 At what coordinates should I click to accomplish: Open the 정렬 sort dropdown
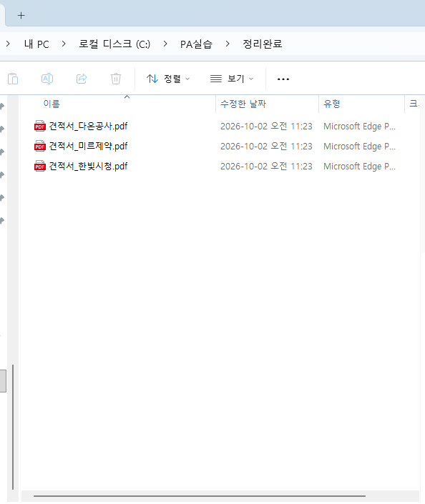tap(168, 79)
